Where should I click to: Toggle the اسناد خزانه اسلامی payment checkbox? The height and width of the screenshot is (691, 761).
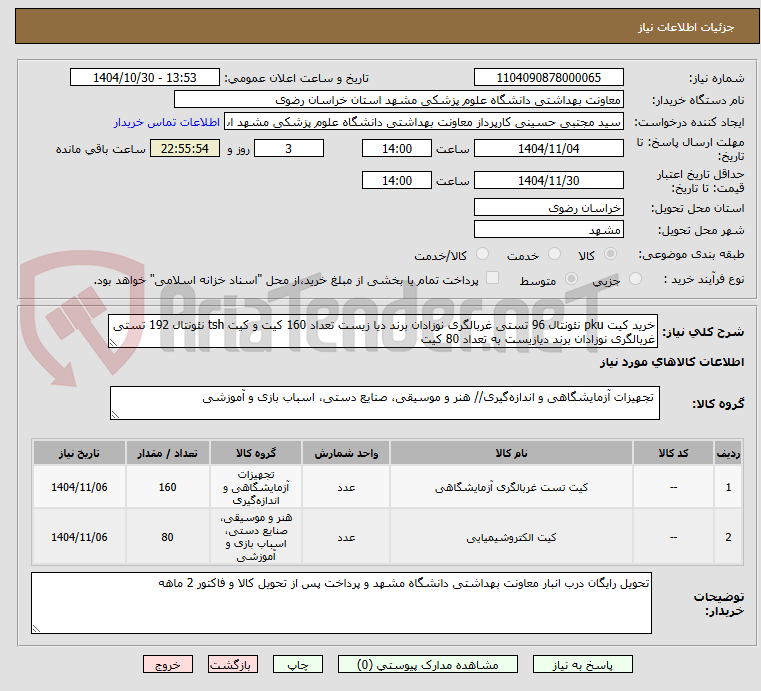(x=492, y=278)
